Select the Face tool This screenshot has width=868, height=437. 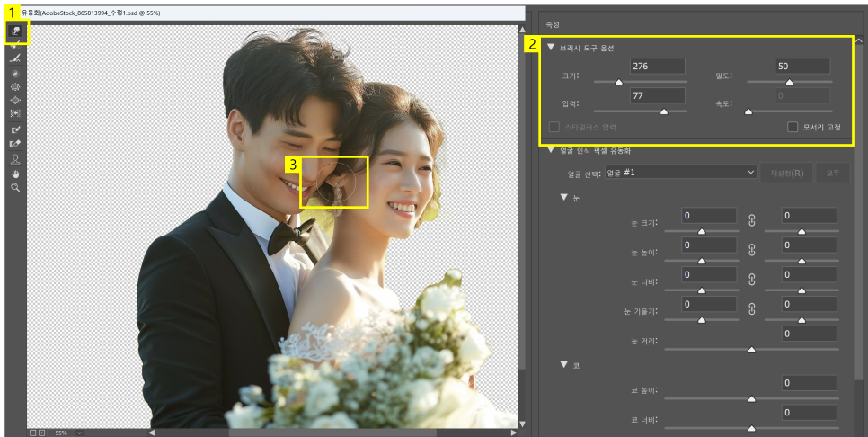(x=15, y=159)
